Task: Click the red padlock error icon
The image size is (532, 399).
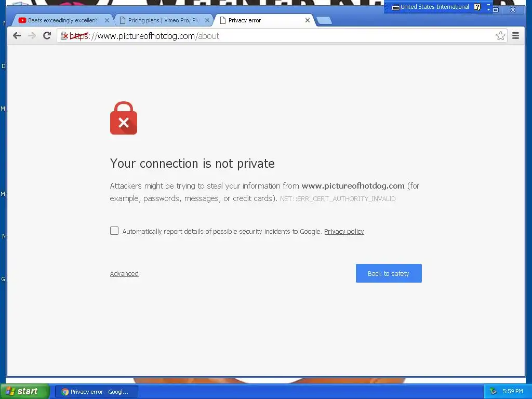Action: point(124,118)
